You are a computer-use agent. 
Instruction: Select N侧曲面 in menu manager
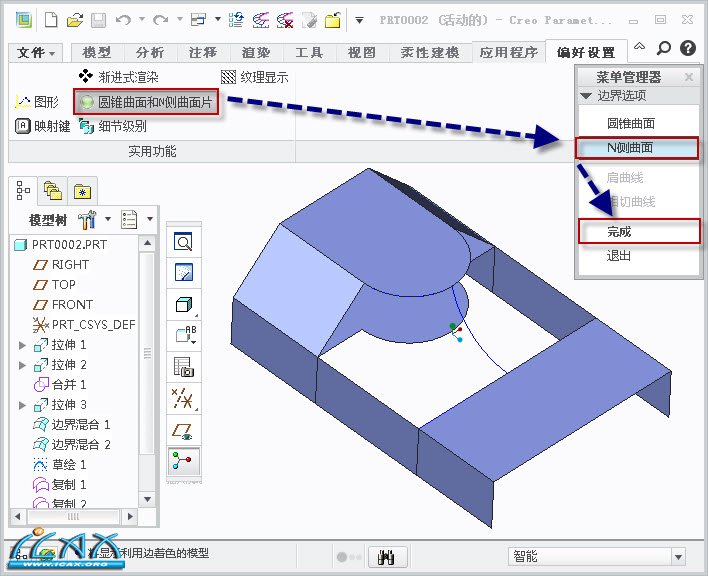[637, 148]
